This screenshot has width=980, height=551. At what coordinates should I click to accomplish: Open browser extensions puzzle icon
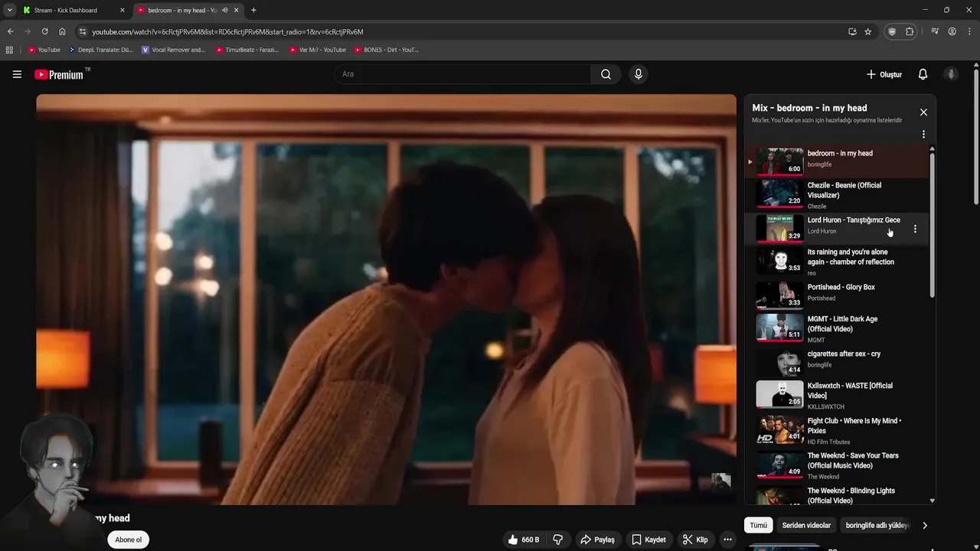[910, 31]
